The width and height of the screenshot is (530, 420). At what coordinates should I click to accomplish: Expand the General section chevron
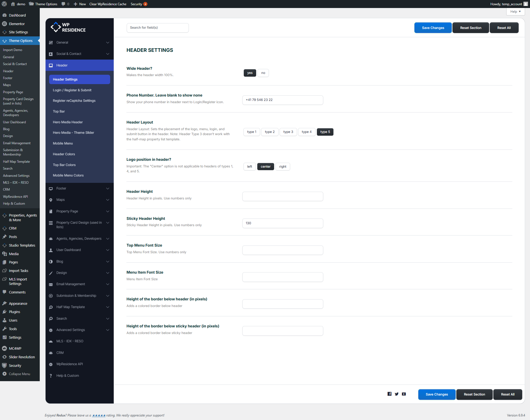pyautogui.click(x=108, y=42)
